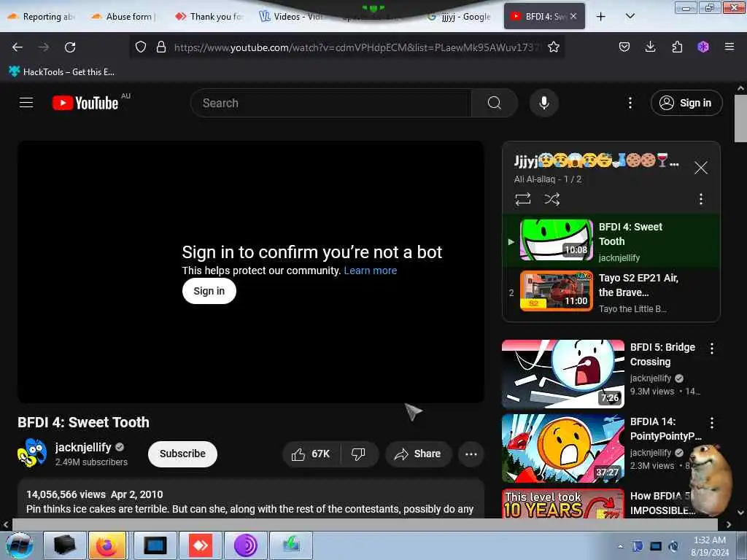Switch to the Abuse form tab
This screenshot has height=560, width=747.
pyautogui.click(x=124, y=16)
